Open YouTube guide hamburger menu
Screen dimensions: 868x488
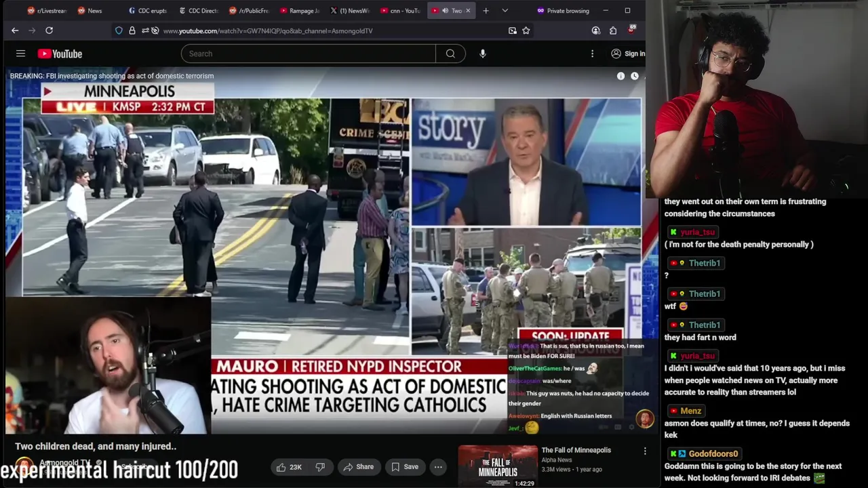(20, 54)
